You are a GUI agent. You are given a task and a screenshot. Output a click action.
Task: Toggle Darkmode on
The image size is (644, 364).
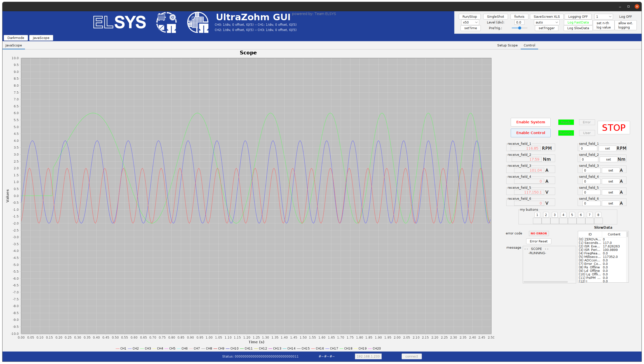pos(16,38)
